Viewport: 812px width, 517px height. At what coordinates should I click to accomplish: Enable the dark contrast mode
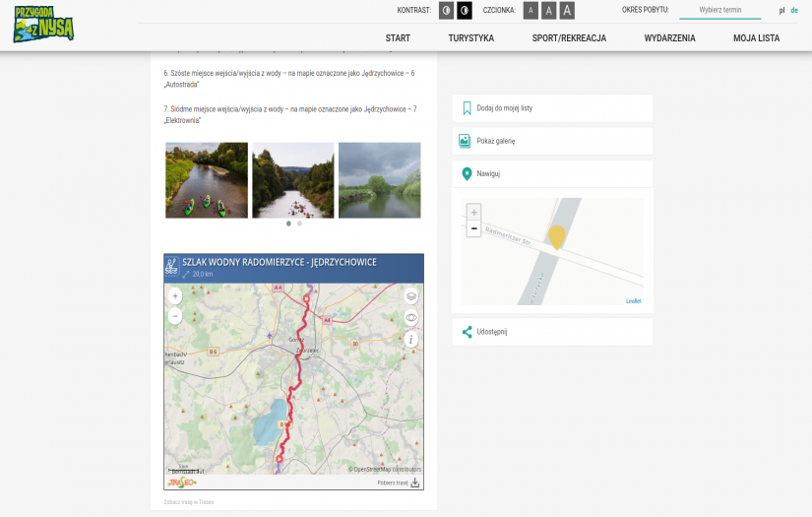click(x=465, y=10)
